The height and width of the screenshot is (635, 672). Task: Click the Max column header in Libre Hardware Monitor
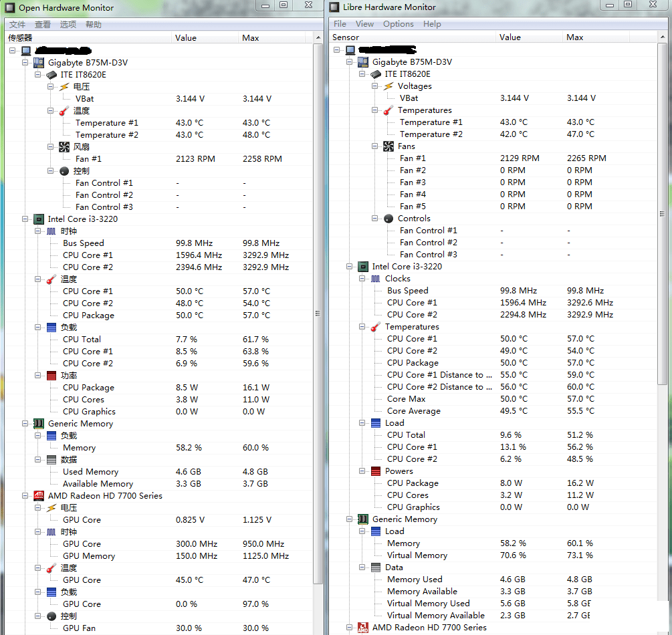coord(596,37)
